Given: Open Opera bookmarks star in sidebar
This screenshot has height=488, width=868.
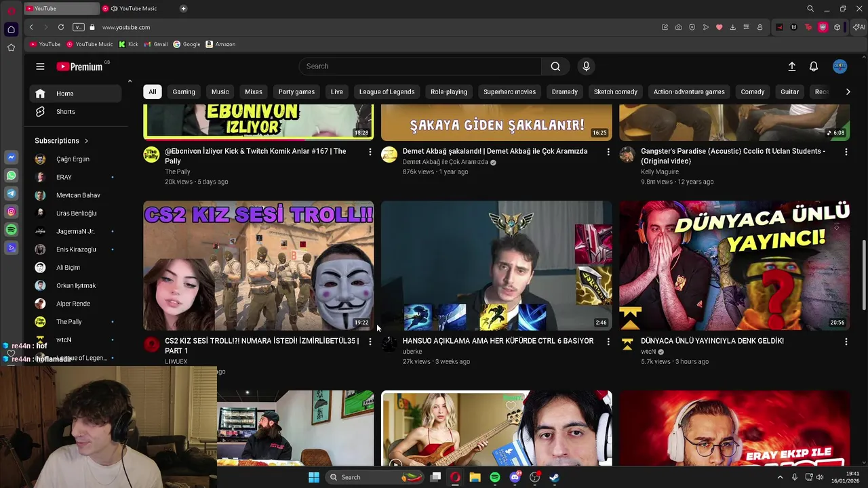Looking at the screenshot, I should click(11, 47).
